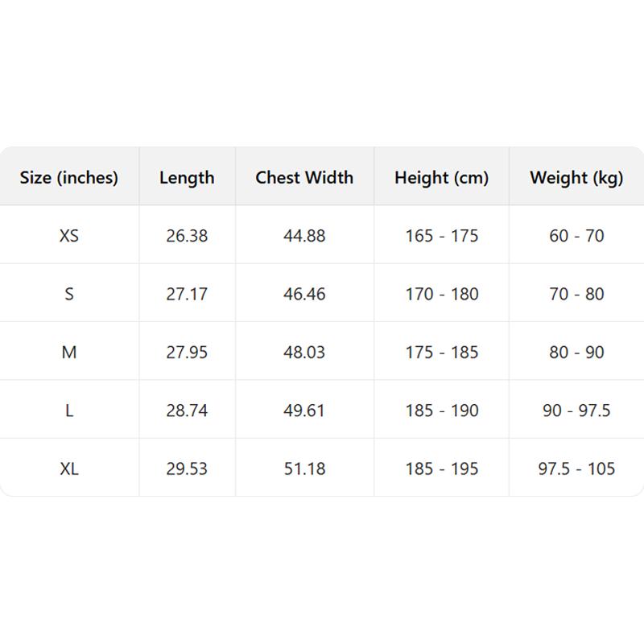Click the 175 - 185 height cell
The width and height of the screenshot is (644, 644).
(x=441, y=352)
